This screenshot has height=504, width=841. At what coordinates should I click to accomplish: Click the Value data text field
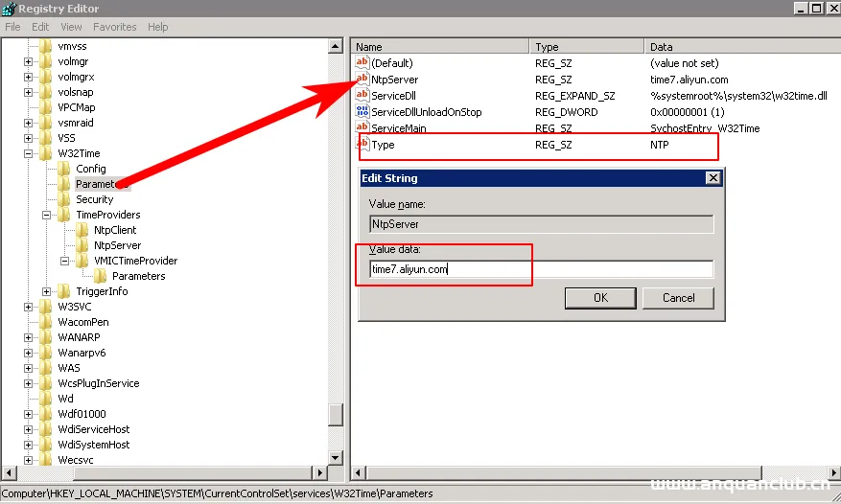click(541, 269)
